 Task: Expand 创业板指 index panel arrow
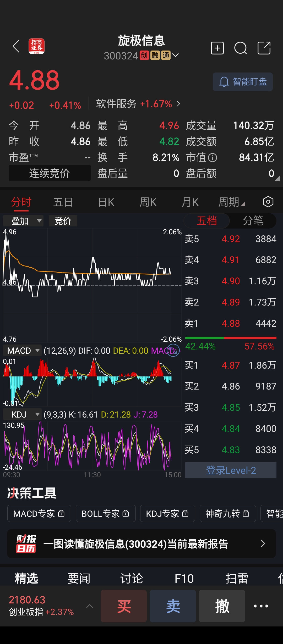90,606
